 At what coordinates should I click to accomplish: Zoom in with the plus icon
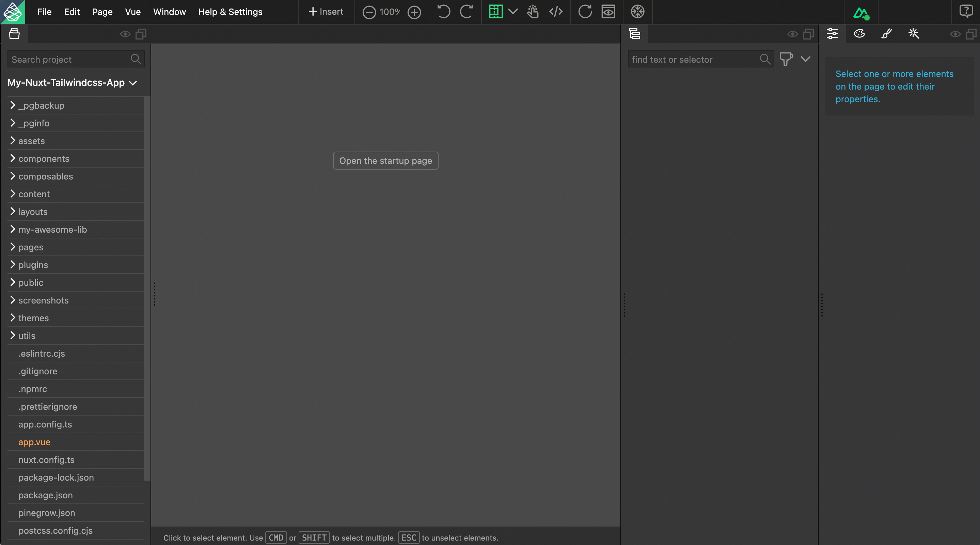[x=414, y=12]
